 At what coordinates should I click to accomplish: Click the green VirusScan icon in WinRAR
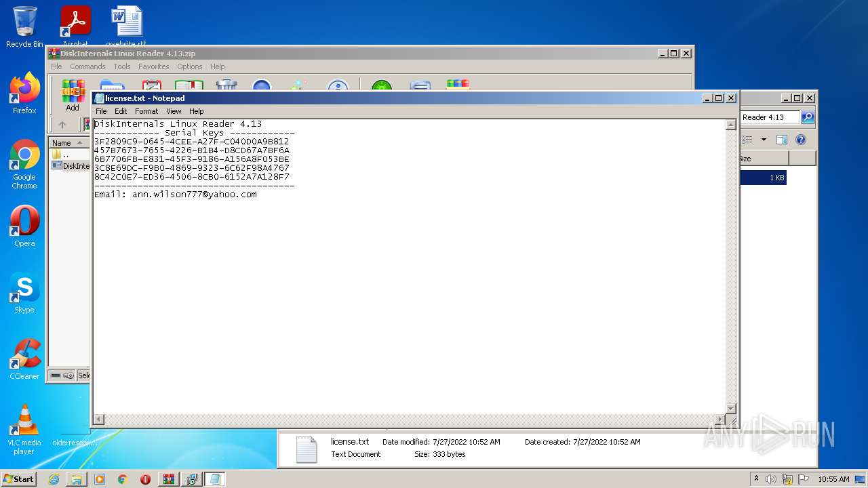click(x=382, y=85)
